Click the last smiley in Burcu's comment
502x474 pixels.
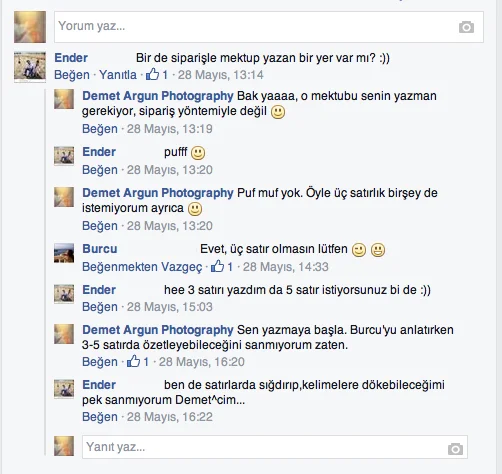pyautogui.click(x=378, y=250)
